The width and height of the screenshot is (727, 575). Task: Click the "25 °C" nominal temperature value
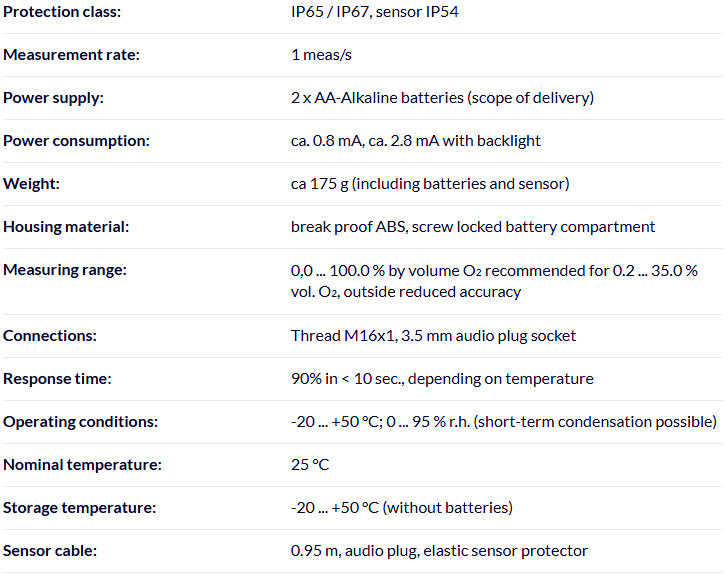(310, 465)
